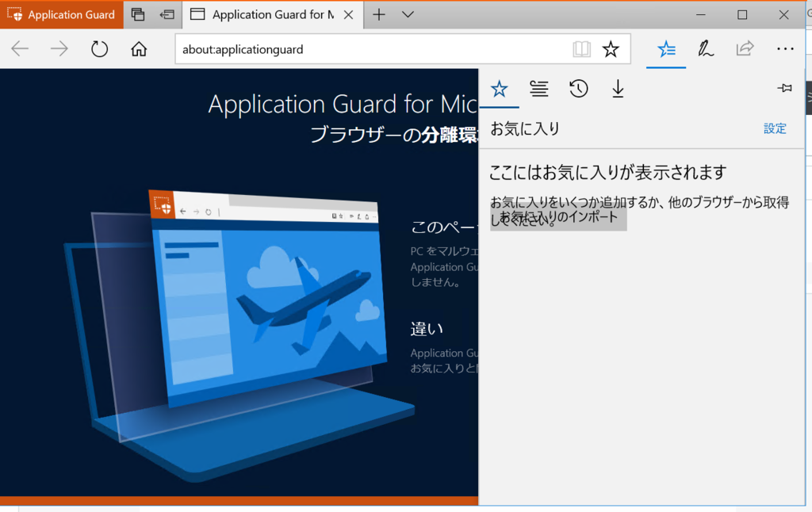Image resolution: width=812 pixels, height=512 pixels.
Task: Click the '違い' heading on page
Action: click(427, 329)
